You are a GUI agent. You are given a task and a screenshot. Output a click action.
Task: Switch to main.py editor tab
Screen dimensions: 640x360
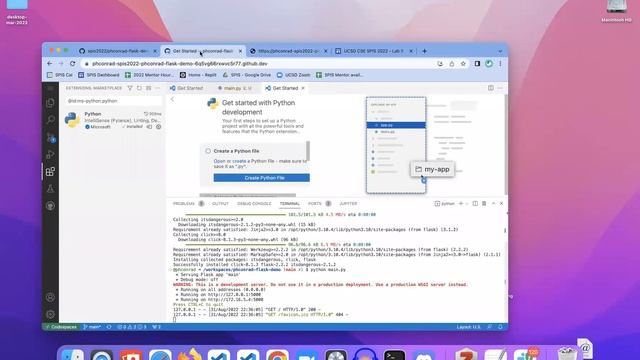pyautogui.click(x=234, y=88)
